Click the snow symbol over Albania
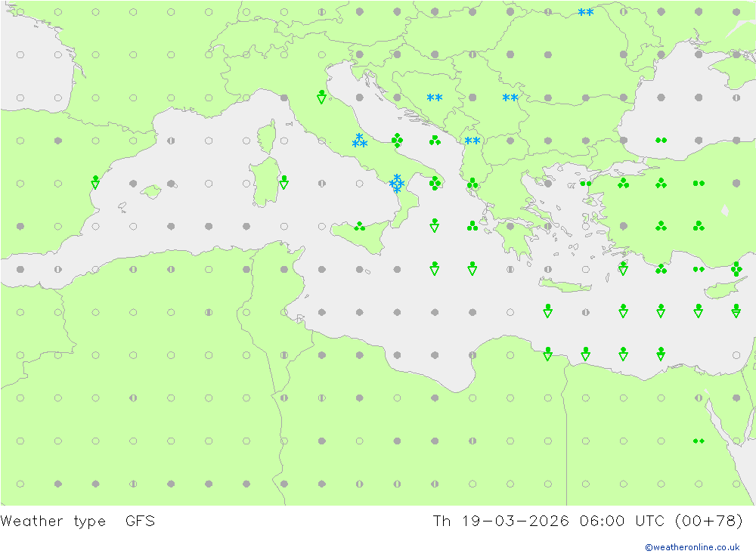Image resolution: width=756 pixels, height=554 pixels. (x=472, y=141)
